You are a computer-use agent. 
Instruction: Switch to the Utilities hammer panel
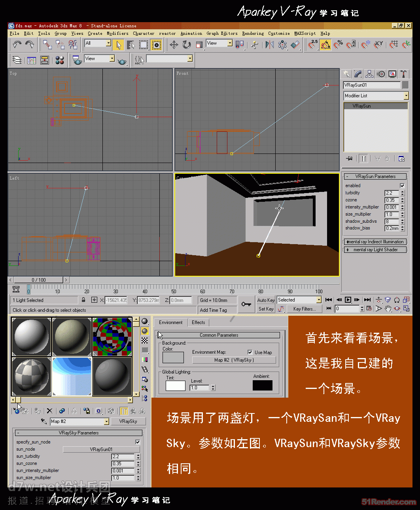(x=403, y=74)
